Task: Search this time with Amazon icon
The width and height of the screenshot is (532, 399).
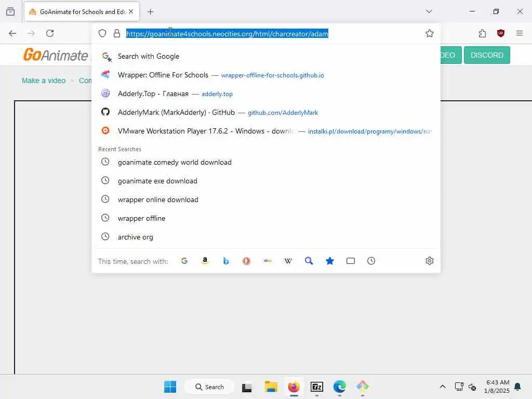Action: [205, 261]
